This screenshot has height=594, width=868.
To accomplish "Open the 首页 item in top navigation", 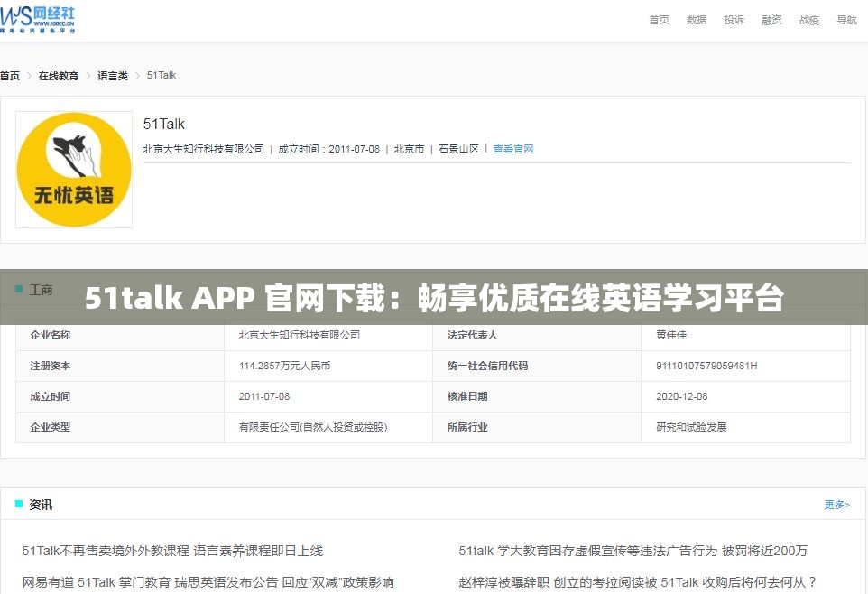I will point(658,19).
